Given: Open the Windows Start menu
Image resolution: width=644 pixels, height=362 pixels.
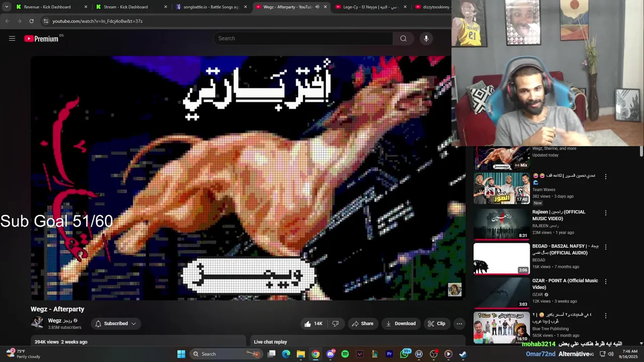Looking at the screenshot, I should tap(181, 354).
